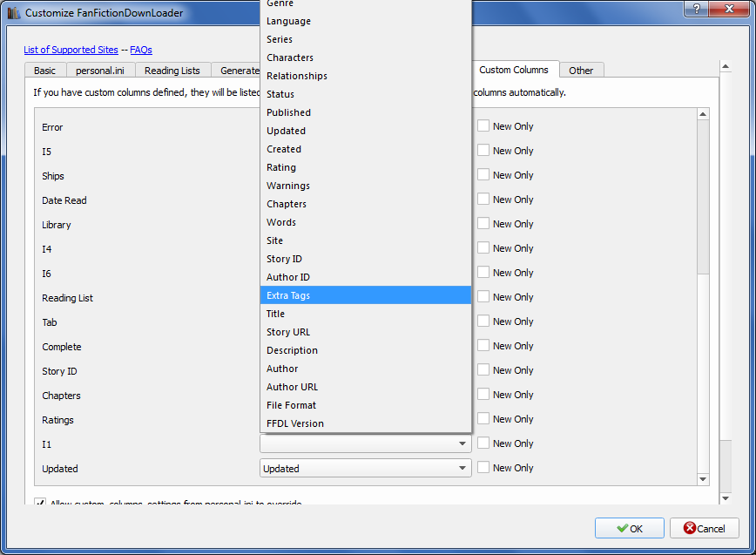Switch to the Other tab
The width and height of the screenshot is (756, 555).
click(581, 71)
